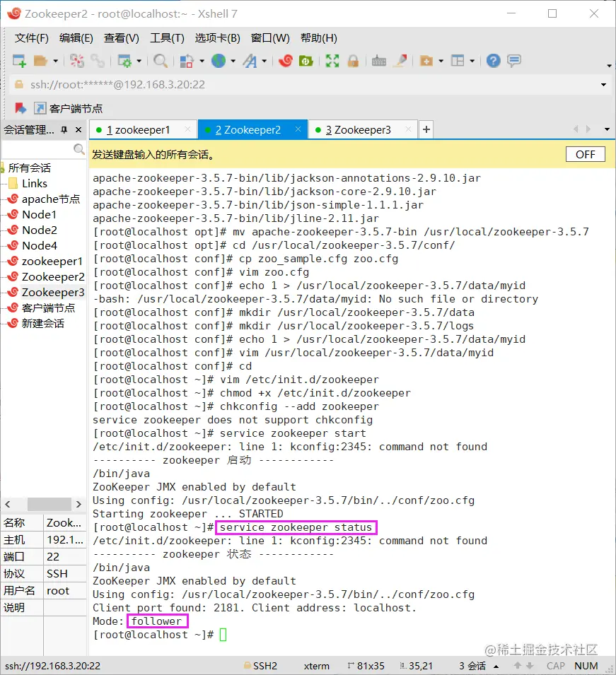Open the 编辑(E) menu

click(x=76, y=38)
